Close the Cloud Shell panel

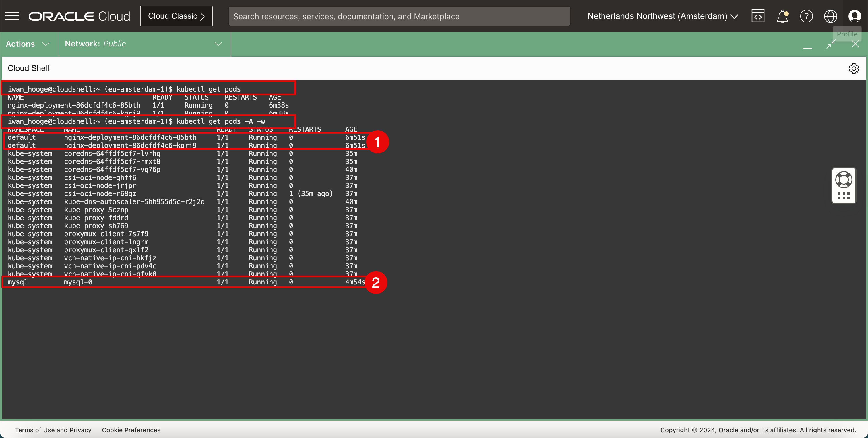[855, 44]
